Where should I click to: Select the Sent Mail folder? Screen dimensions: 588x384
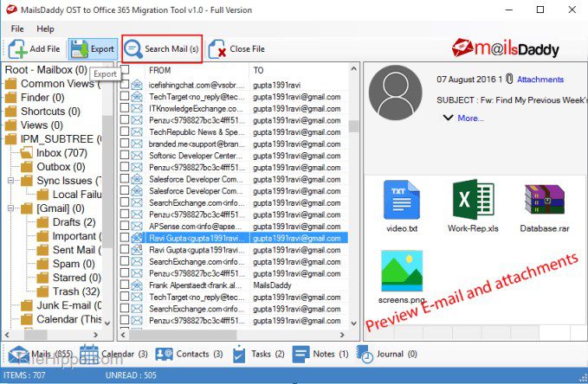tap(77, 250)
